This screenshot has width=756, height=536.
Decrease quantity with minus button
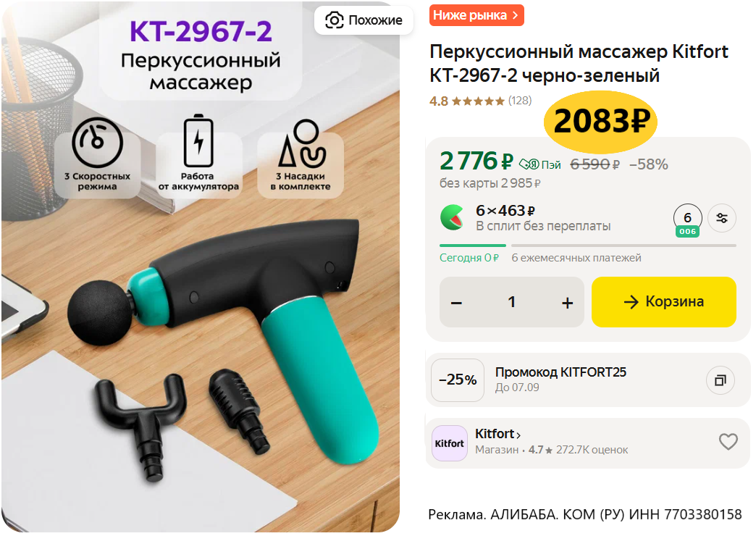456,303
